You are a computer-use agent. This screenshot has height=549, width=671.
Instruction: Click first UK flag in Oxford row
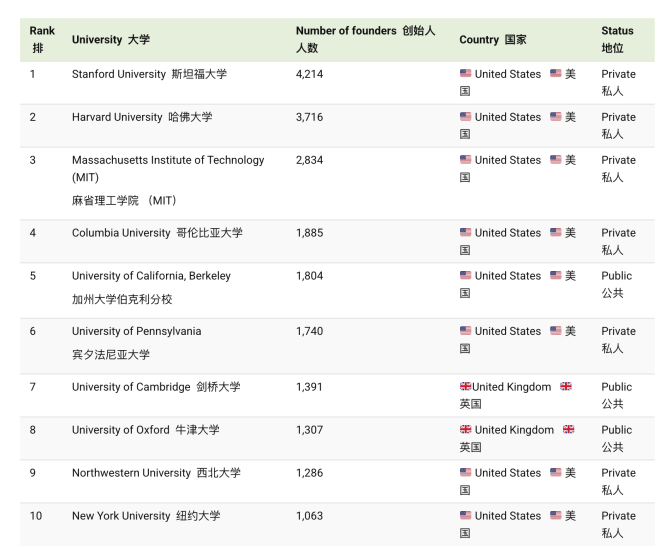click(466, 429)
